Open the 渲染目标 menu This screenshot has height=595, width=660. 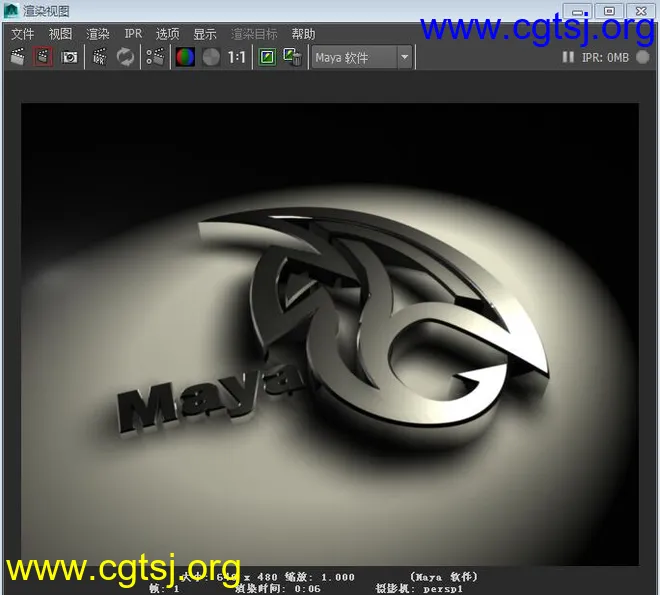254,34
